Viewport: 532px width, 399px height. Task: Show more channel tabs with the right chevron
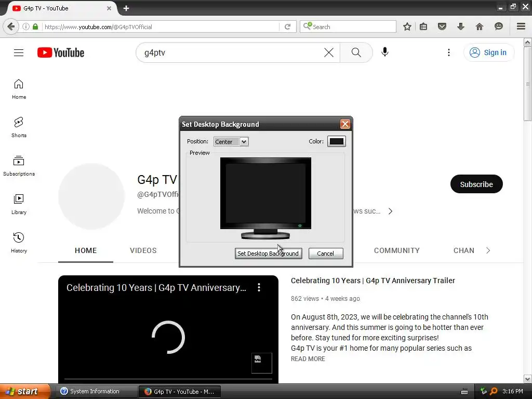pos(488,250)
